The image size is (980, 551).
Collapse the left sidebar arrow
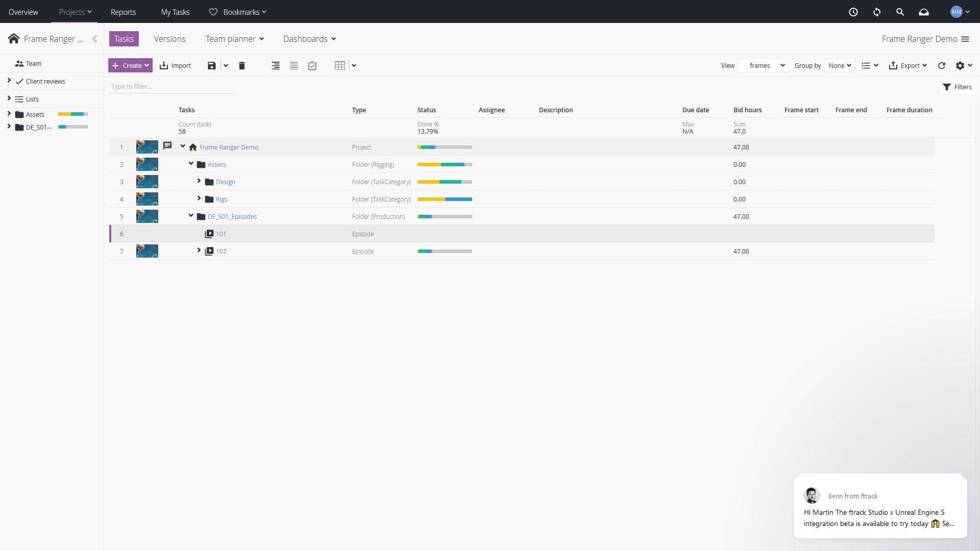click(94, 39)
